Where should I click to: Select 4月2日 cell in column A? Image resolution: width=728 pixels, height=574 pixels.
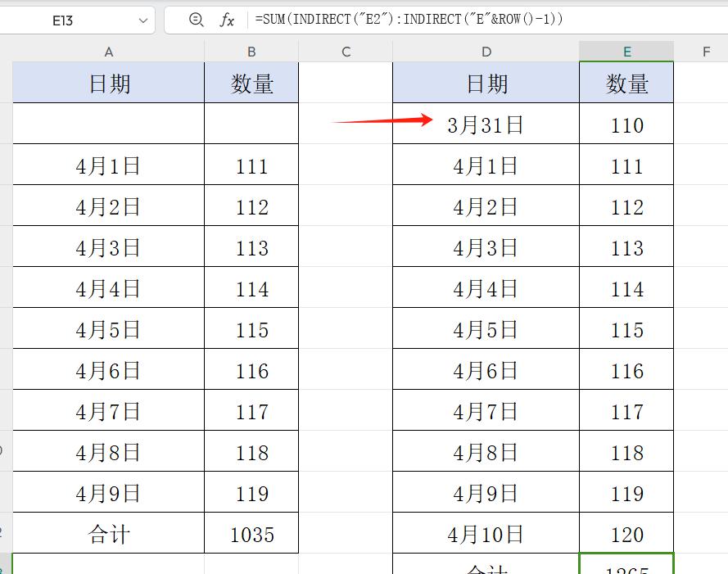tap(109, 206)
